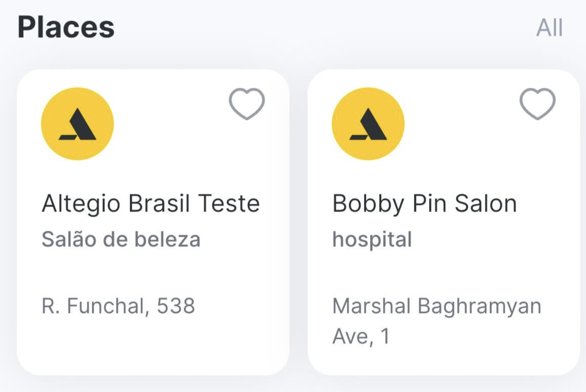
Task: Open the Altegio Brasil Teste title
Action: tap(151, 204)
